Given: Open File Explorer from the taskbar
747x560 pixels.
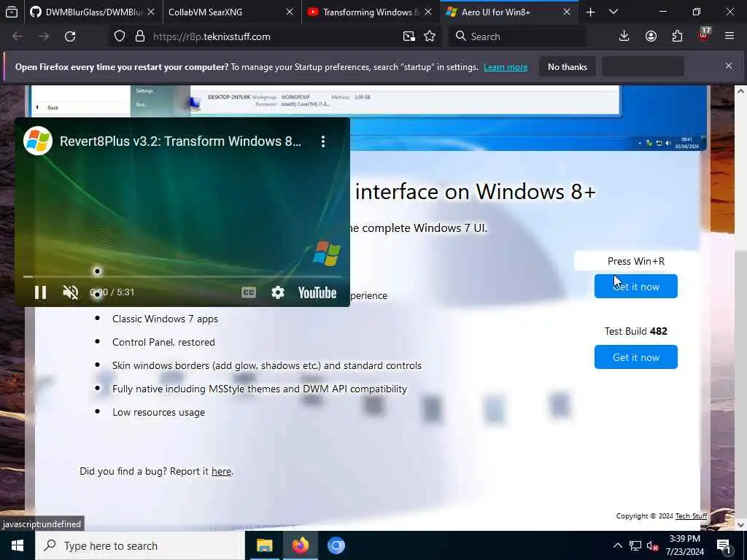Looking at the screenshot, I should point(264,545).
